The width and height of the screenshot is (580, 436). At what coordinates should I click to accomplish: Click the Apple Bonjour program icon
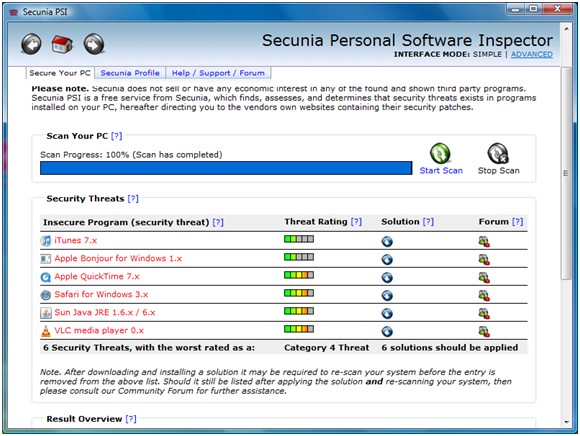tap(45, 258)
